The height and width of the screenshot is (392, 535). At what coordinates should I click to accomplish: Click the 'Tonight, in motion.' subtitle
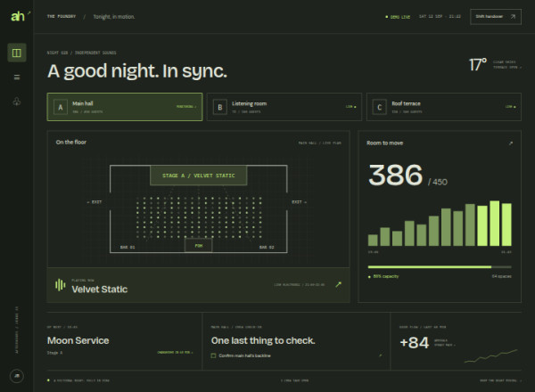(114, 17)
